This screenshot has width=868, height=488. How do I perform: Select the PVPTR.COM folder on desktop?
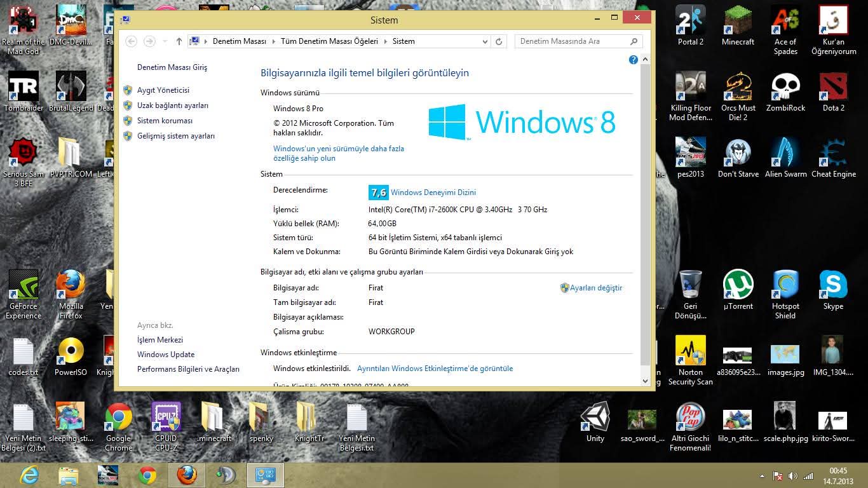(71, 158)
